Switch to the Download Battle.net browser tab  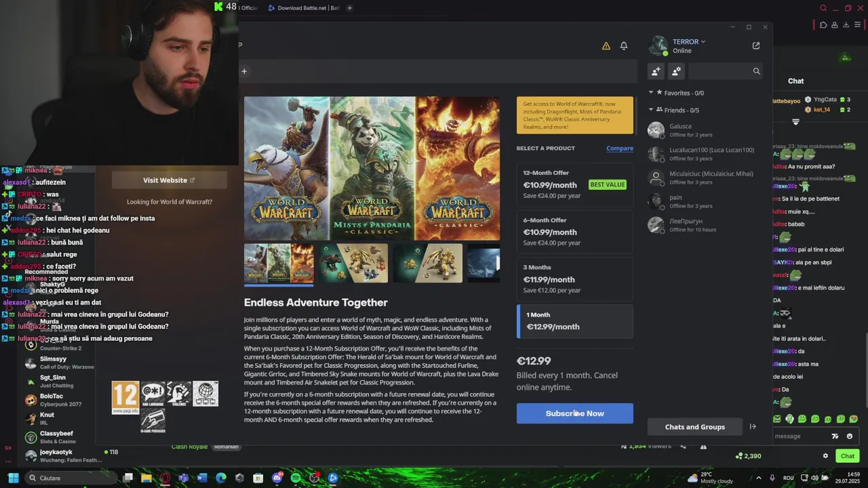click(303, 8)
